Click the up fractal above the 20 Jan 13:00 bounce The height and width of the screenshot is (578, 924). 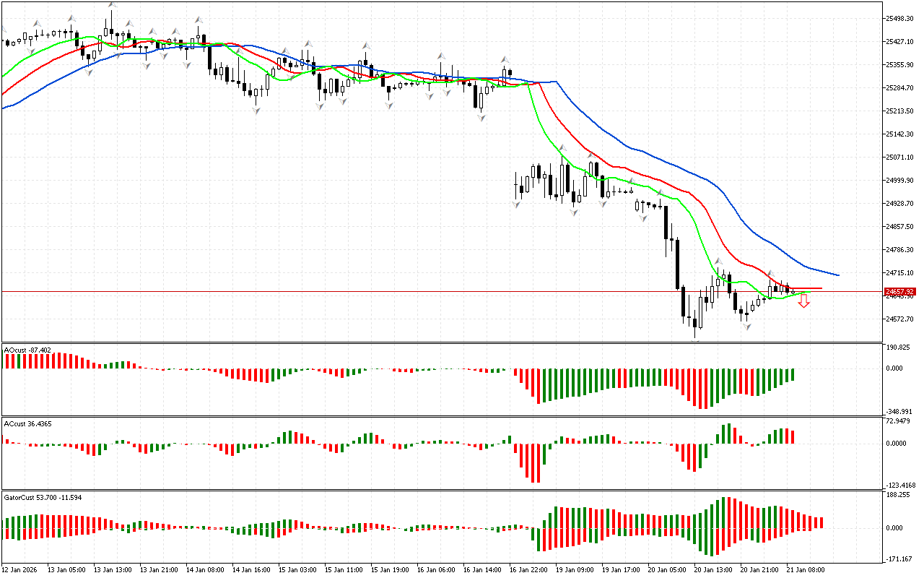719,262
